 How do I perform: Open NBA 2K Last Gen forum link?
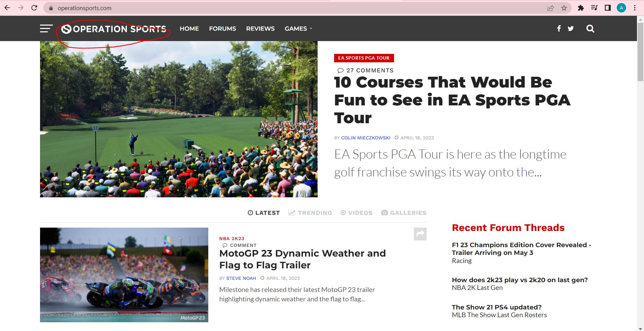click(477, 288)
